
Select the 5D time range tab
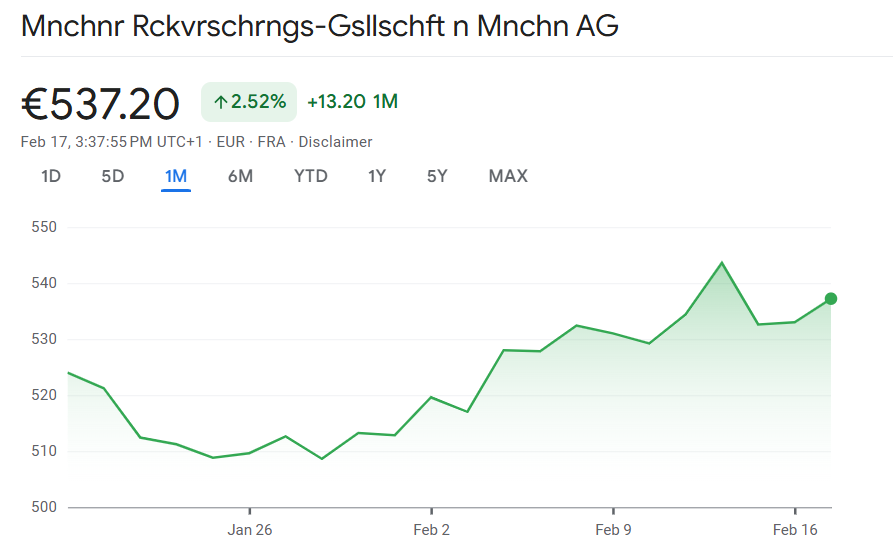pyautogui.click(x=112, y=177)
